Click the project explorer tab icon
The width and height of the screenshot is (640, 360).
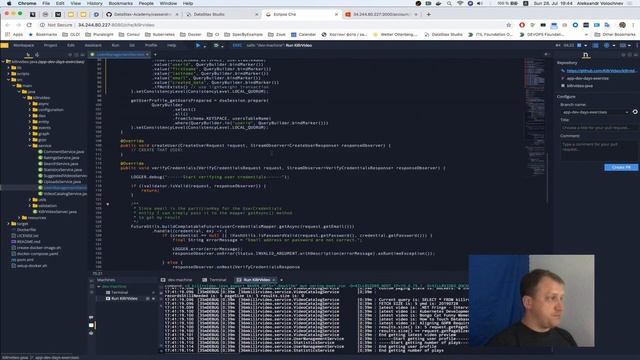click(28, 55)
